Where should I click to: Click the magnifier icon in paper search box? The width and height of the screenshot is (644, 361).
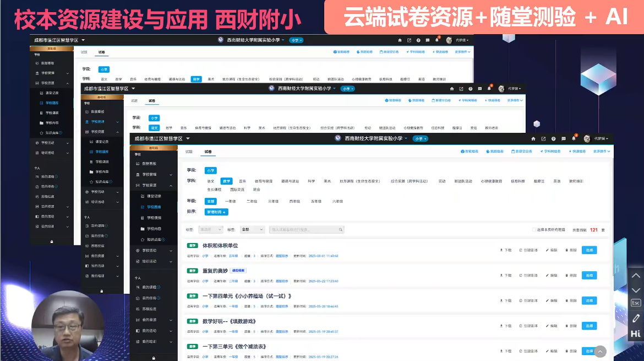[x=341, y=230]
